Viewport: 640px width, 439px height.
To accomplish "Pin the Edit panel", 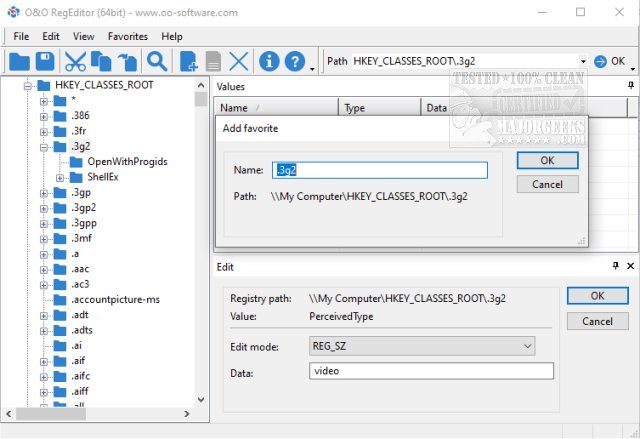I will tap(616, 266).
